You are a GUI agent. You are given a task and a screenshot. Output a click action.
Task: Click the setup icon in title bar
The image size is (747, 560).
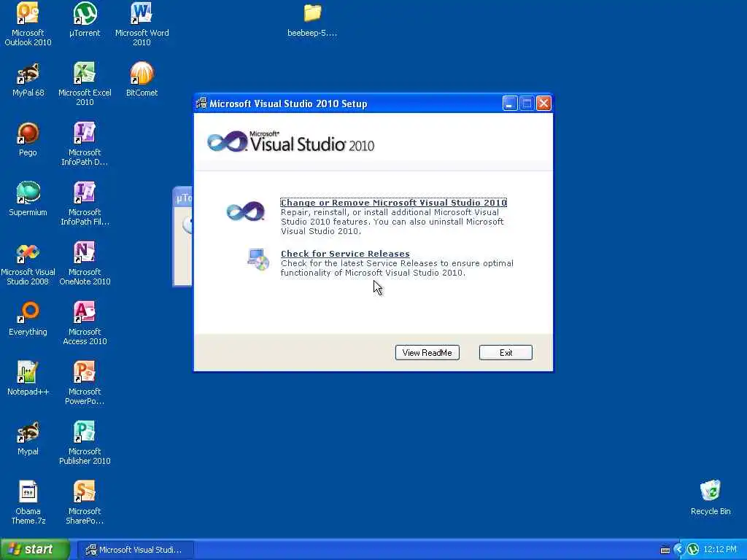point(202,103)
